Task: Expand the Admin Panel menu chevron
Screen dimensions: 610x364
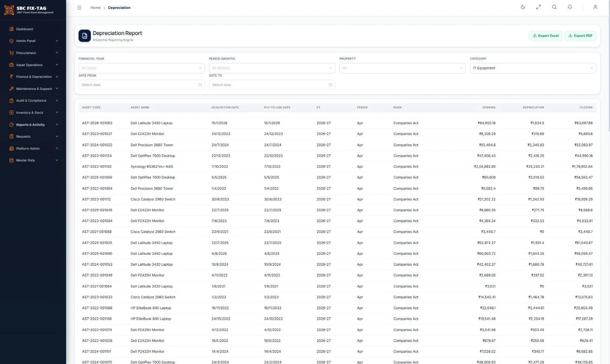Action: point(57,41)
